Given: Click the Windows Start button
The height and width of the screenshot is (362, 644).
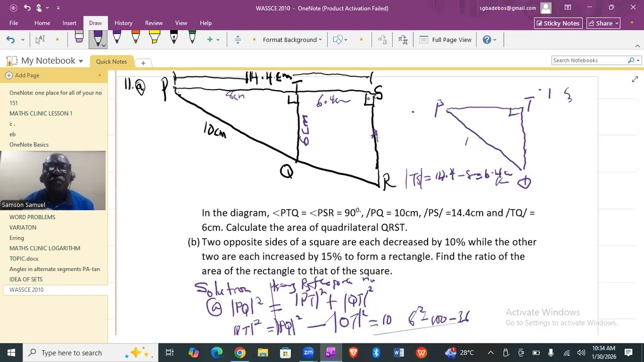Looking at the screenshot, I should (x=11, y=353).
